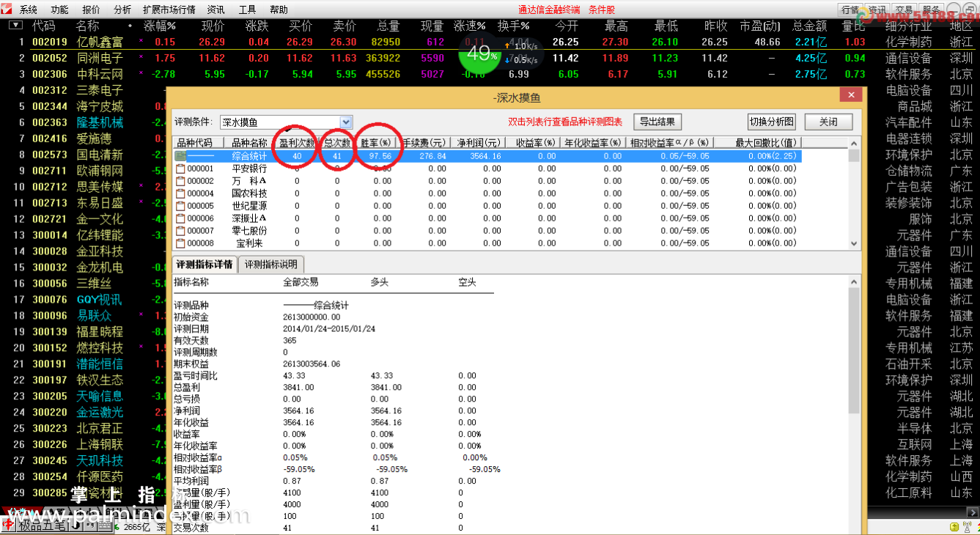Click the 行情 button at top right
Image resolution: width=980 pixels, height=535 pixels.
(x=850, y=10)
